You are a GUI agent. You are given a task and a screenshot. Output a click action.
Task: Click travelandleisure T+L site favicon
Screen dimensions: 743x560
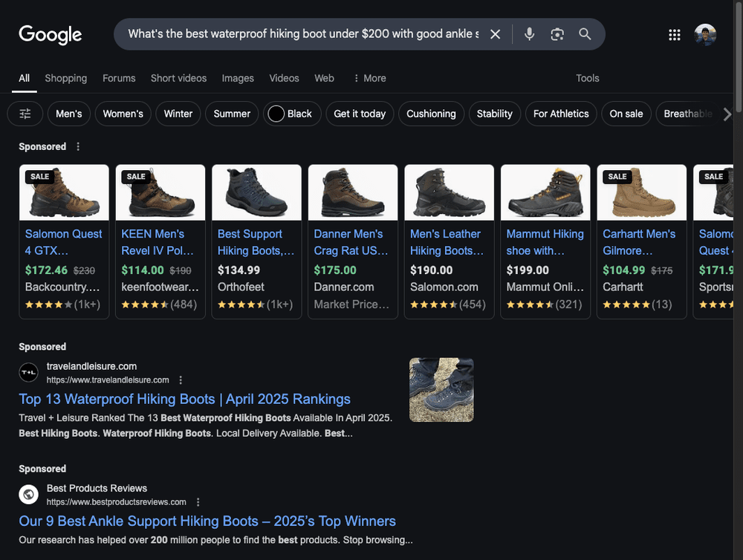28,372
